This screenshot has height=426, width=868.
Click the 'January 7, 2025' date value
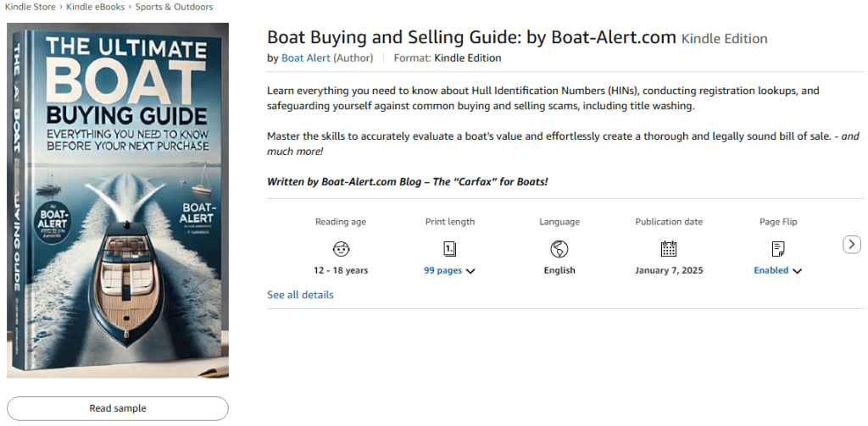(669, 270)
